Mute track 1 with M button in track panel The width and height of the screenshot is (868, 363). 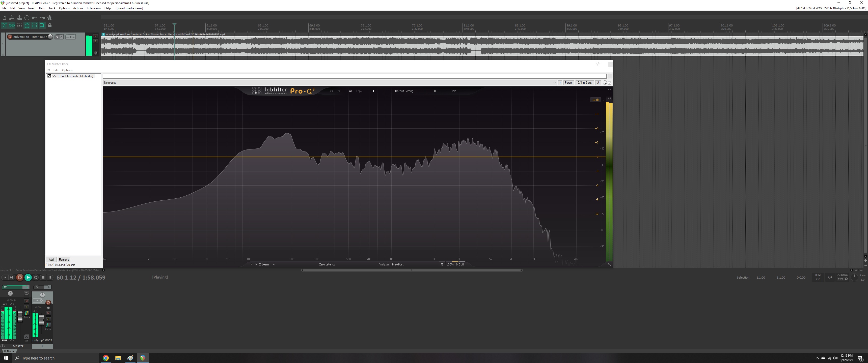[x=95, y=35]
